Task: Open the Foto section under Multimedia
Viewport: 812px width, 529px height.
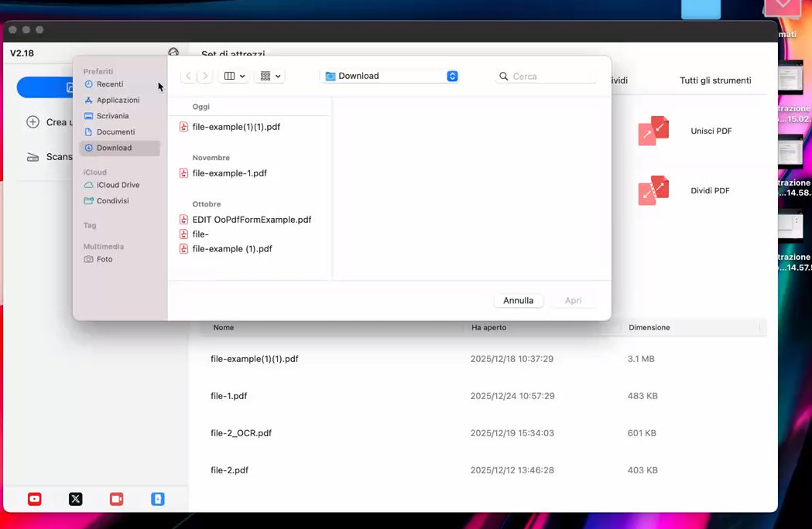Action: (104, 259)
